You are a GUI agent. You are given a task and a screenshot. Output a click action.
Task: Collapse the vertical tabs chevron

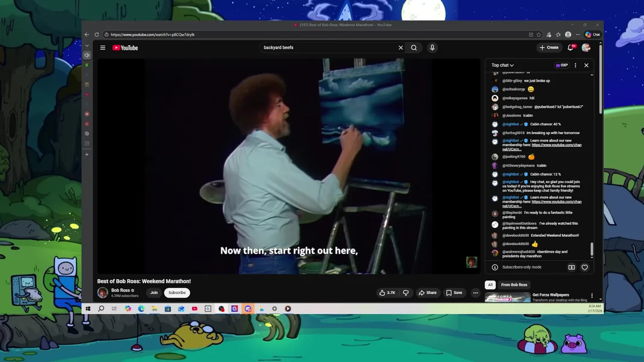click(x=87, y=46)
